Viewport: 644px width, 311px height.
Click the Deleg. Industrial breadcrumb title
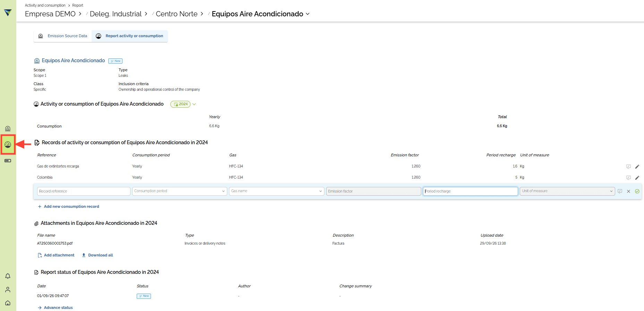point(116,14)
